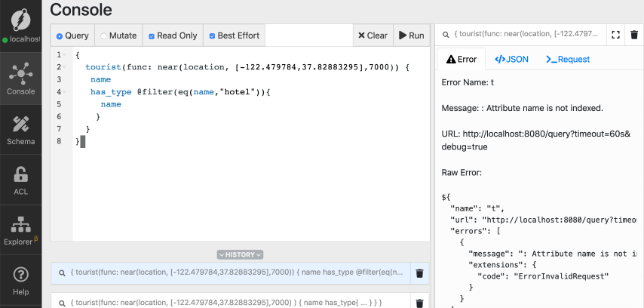The width and height of the screenshot is (644, 308).
Task: Open the Console sidebar section
Action: click(x=21, y=79)
